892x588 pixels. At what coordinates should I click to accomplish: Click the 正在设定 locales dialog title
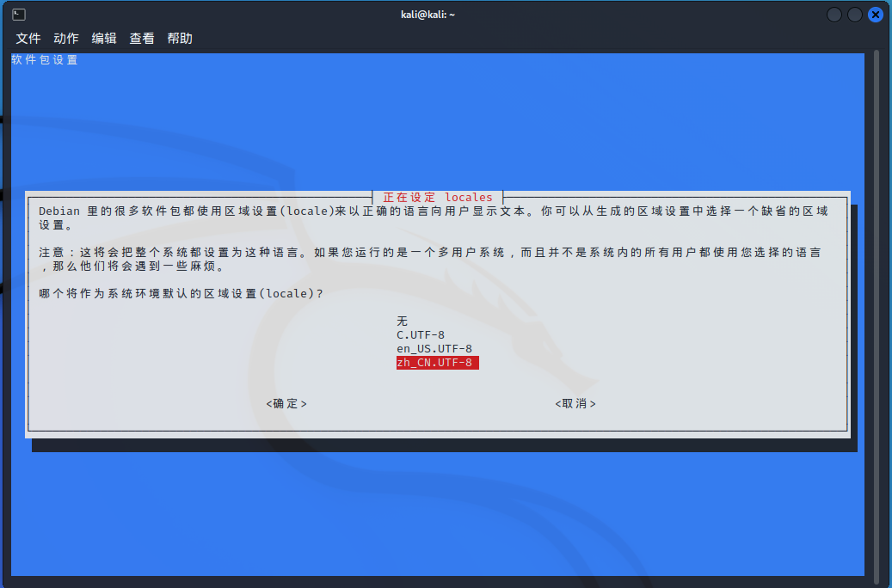coord(438,198)
